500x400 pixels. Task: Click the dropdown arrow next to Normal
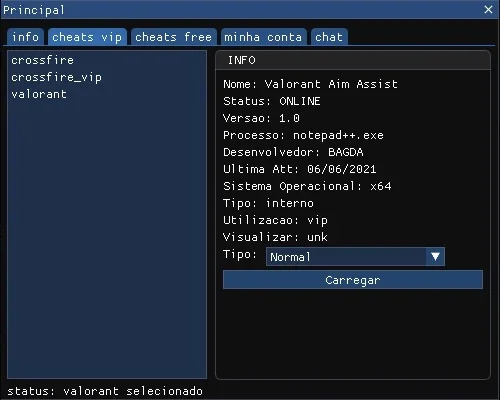[435, 256]
